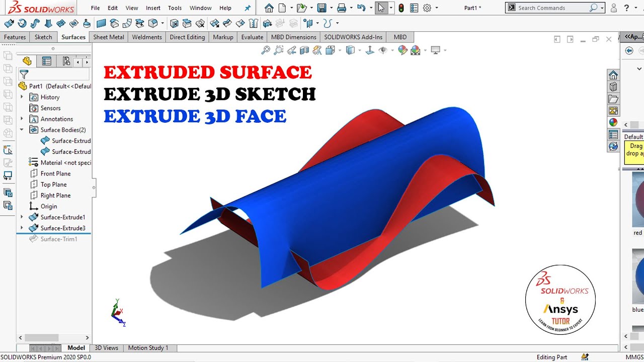This screenshot has width=644, height=362.
Task: Open the Motion Study 1 tab
Action: [148, 347]
